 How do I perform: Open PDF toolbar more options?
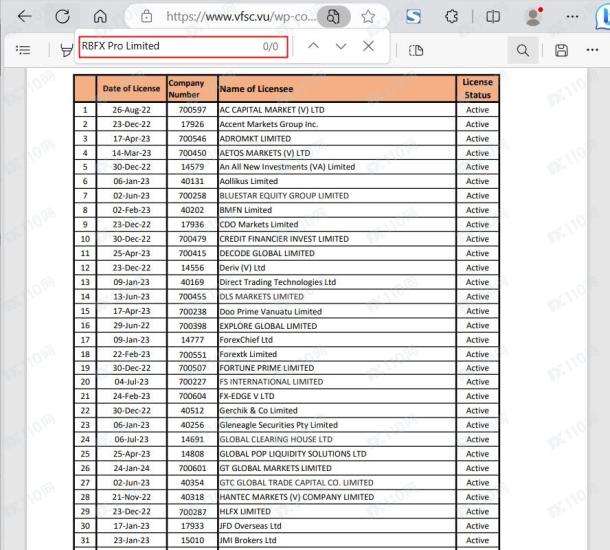coord(592,50)
